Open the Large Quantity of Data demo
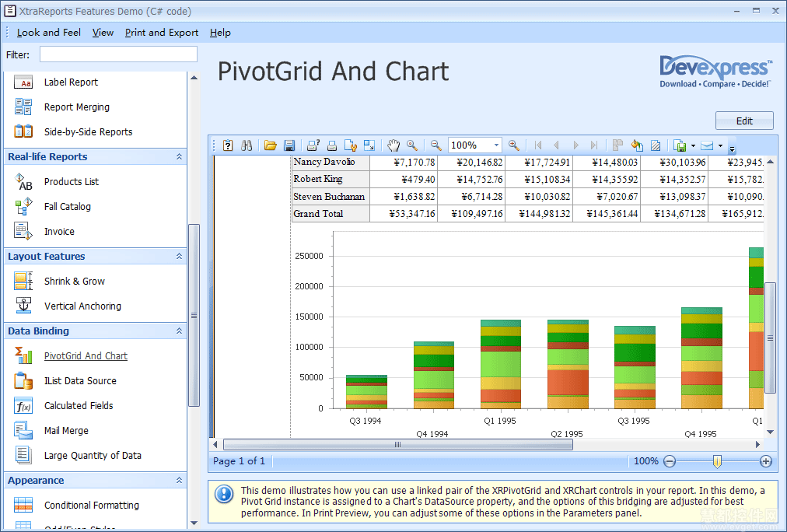This screenshot has height=532, width=787. (x=93, y=456)
